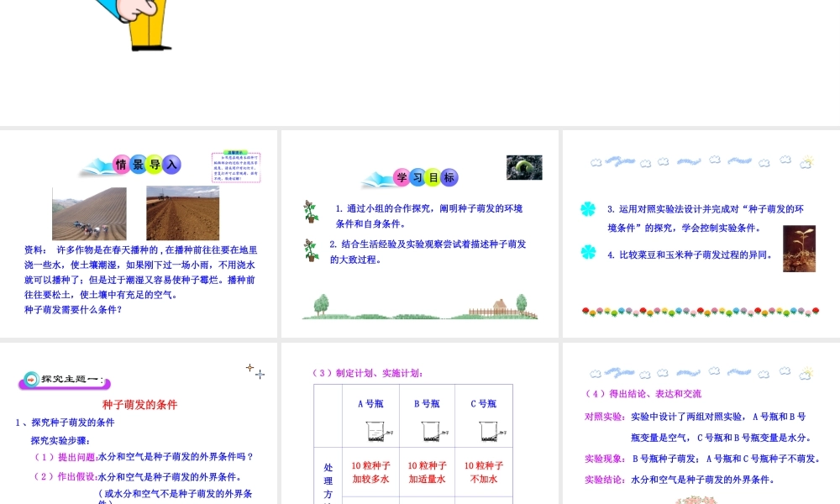Click the question 种子萌发需要什么条件？
Screen dimensions: 840x504
pos(73,310)
